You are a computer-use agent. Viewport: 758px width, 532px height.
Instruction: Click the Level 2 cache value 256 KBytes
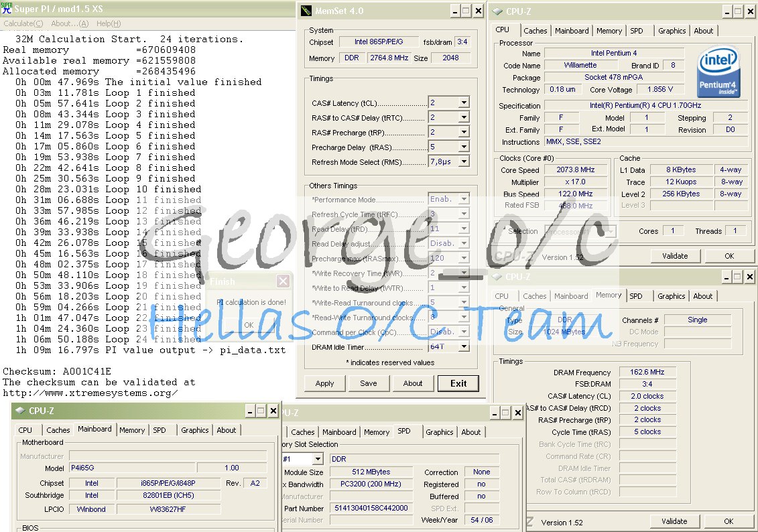coord(681,194)
